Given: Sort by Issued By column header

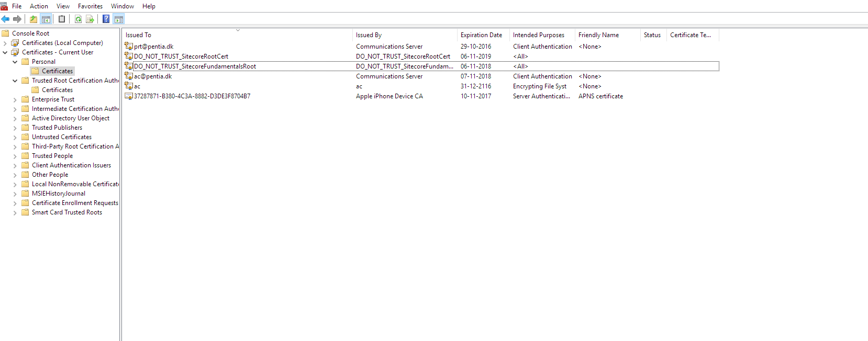Looking at the screenshot, I should pyautogui.click(x=369, y=35).
